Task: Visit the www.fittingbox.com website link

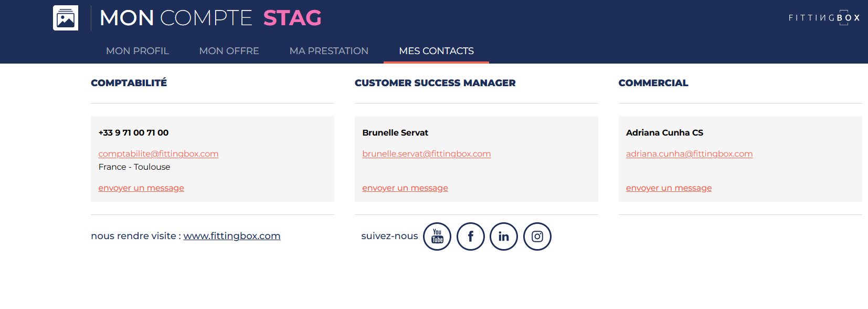Action: click(x=231, y=236)
